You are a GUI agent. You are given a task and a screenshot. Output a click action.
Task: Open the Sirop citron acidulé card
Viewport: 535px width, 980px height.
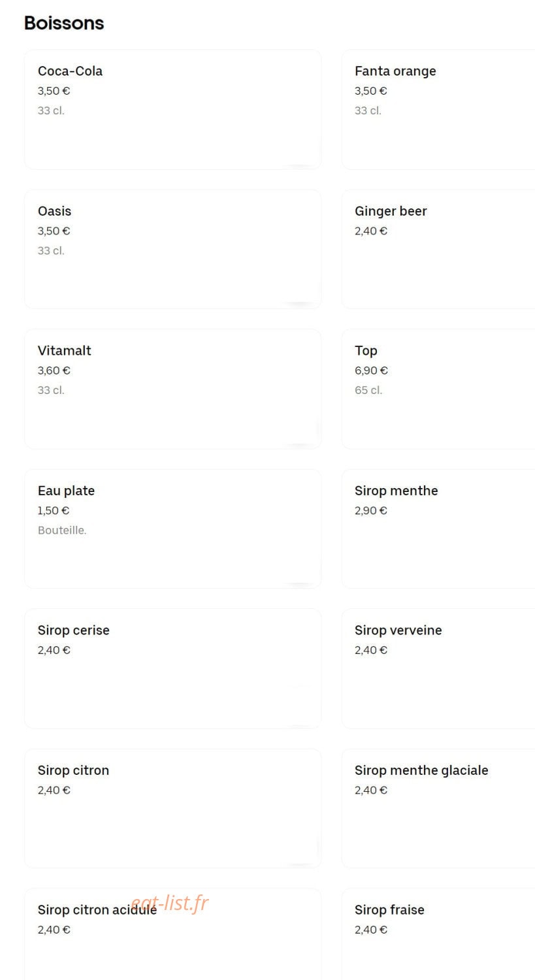tap(172, 934)
